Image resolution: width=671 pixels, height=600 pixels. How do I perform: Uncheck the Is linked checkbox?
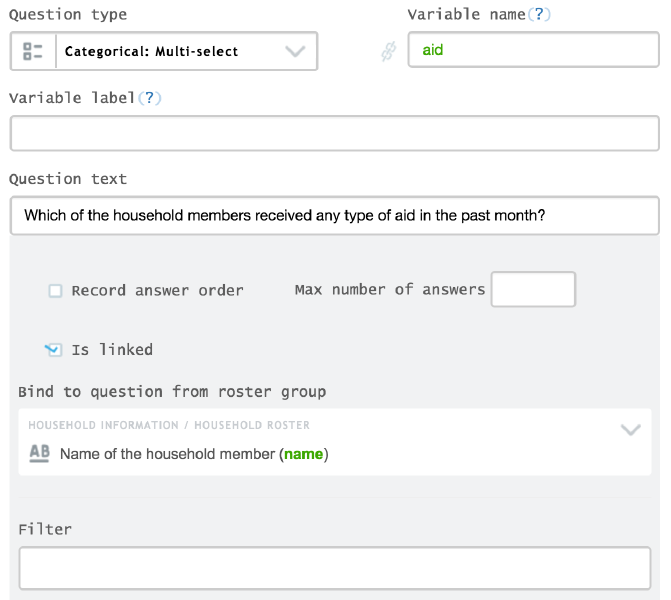(54, 349)
